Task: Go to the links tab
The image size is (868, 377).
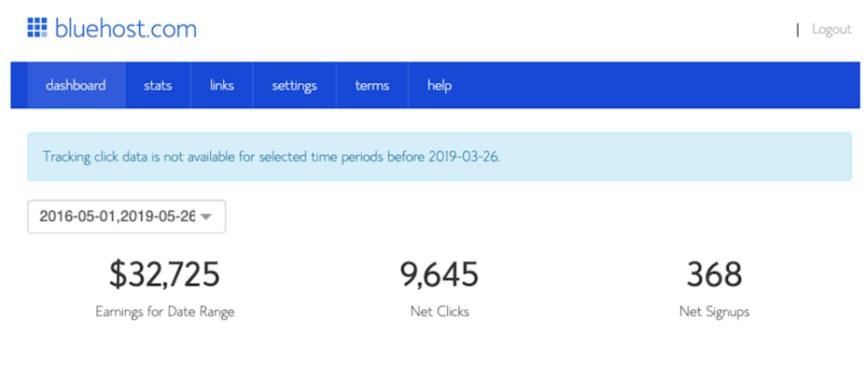Action: tap(222, 85)
